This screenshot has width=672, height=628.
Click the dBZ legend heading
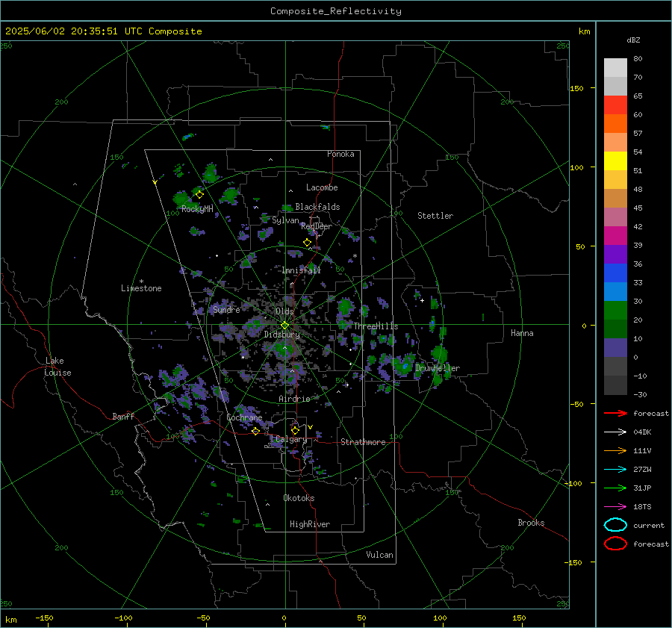[633, 40]
